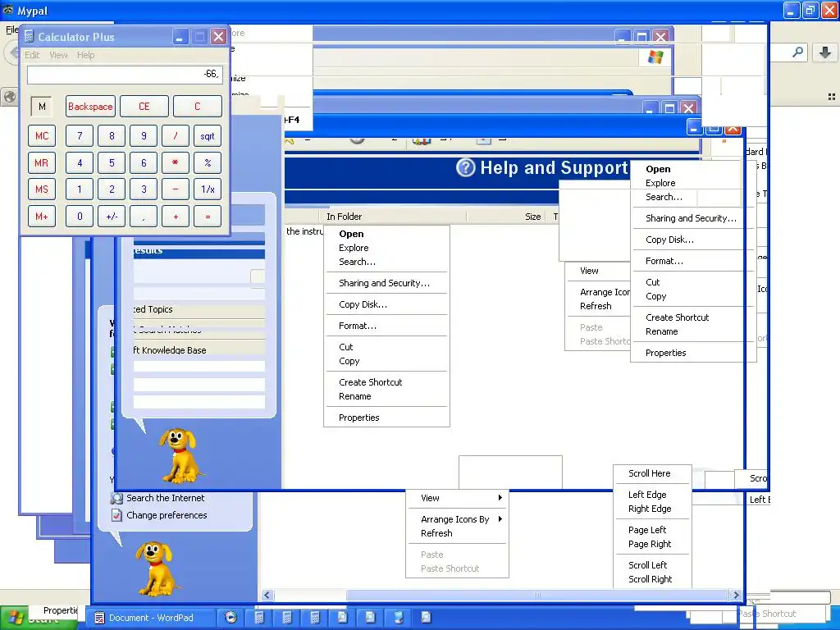
Task: Click the calculator equals button
Action: click(x=208, y=217)
